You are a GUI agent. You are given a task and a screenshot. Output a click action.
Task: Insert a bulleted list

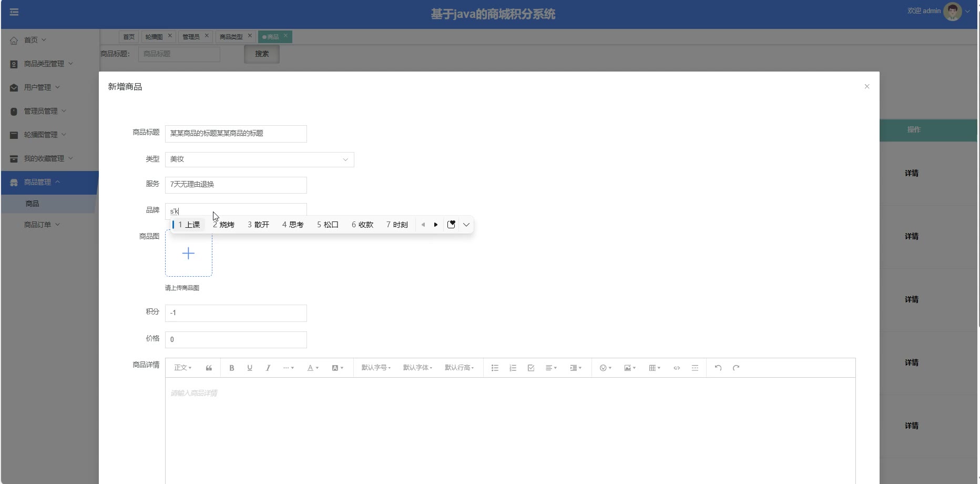pyautogui.click(x=495, y=368)
